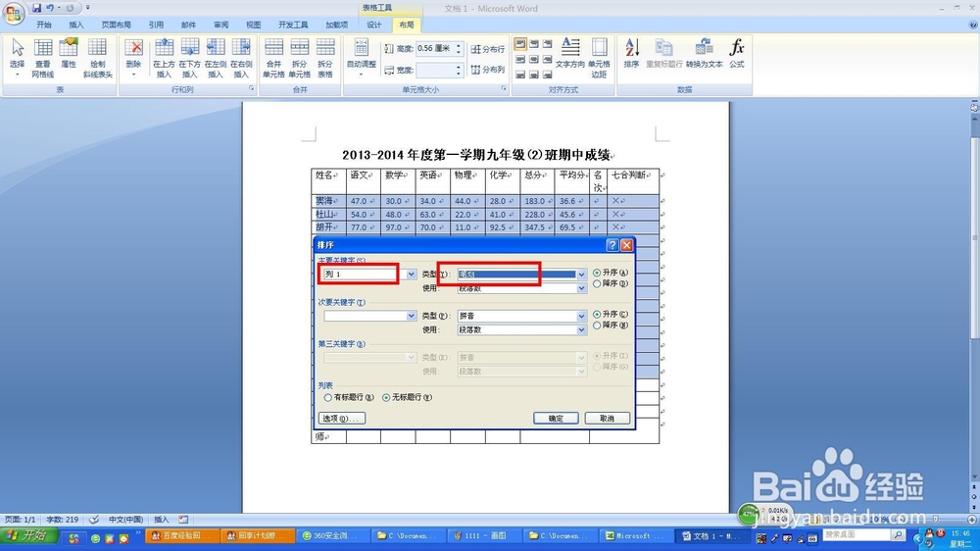Insert row below with 在下方插入
The image size is (980, 551).
click(x=189, y=58)
